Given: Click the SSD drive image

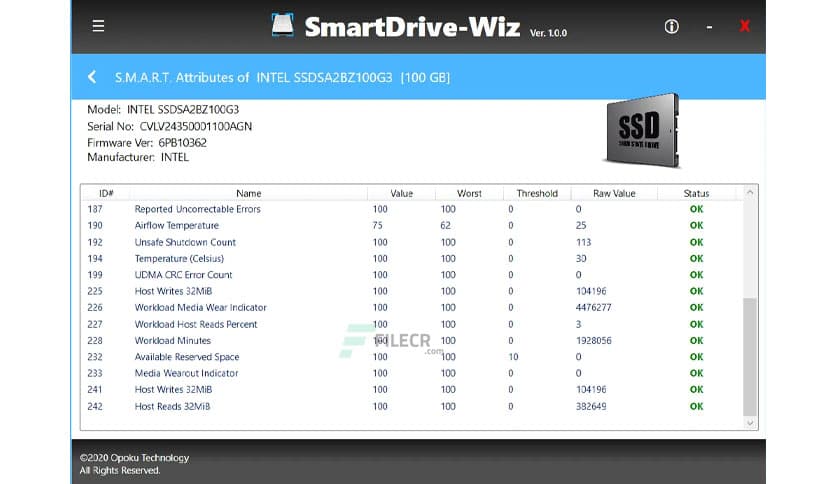Looking at the screenshot, I should [x=642, y=131].
